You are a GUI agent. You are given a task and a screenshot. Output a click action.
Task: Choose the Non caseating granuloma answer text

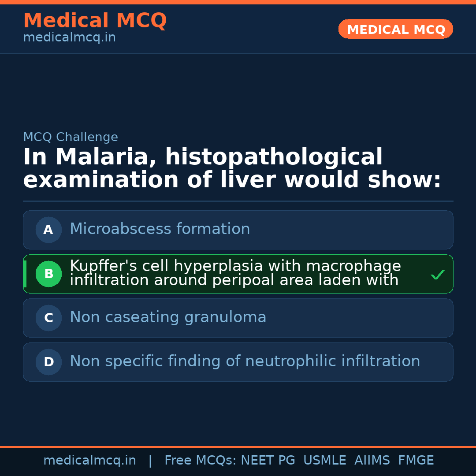click(168, 317)
